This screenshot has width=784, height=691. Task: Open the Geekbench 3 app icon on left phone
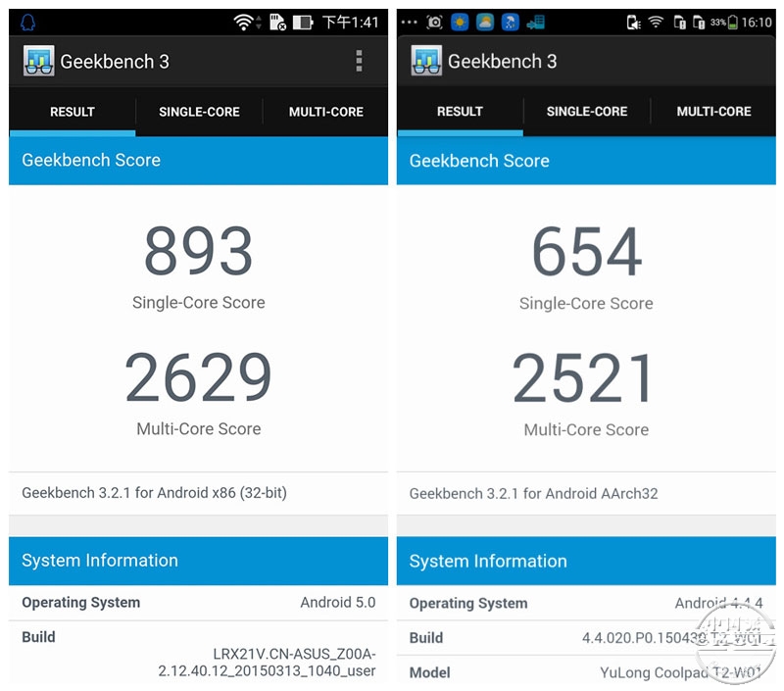click(39, 61)
